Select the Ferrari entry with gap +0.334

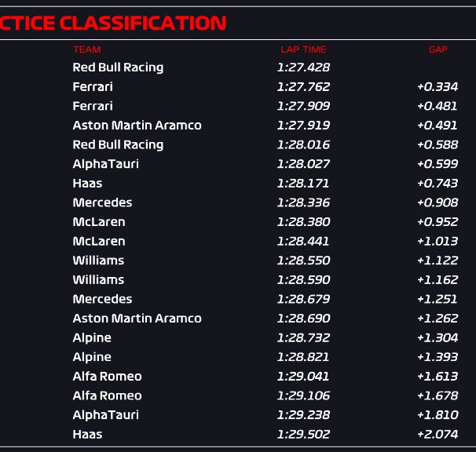pos(93,87)
